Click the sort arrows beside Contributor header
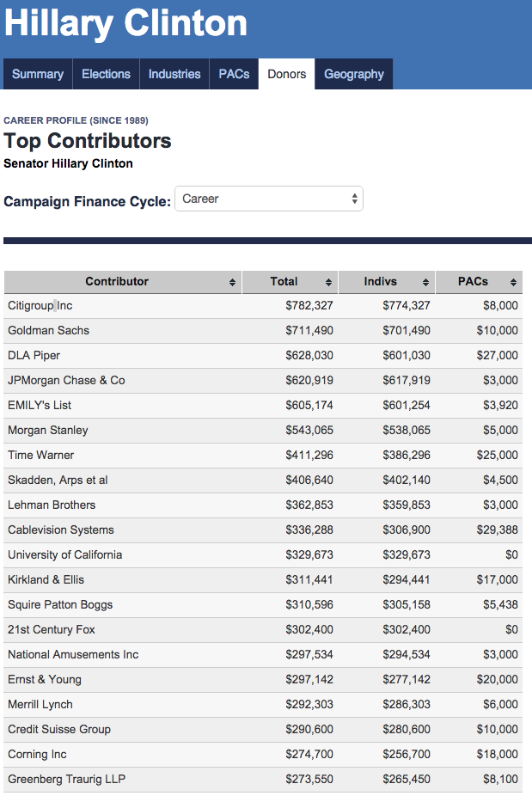532x802 pixels. [x=232, y=283]
